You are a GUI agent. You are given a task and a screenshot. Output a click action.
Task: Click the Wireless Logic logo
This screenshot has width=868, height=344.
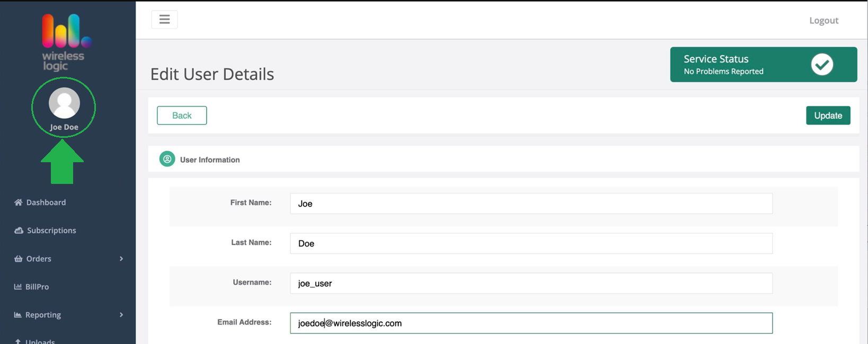click(x=65, y=42)
